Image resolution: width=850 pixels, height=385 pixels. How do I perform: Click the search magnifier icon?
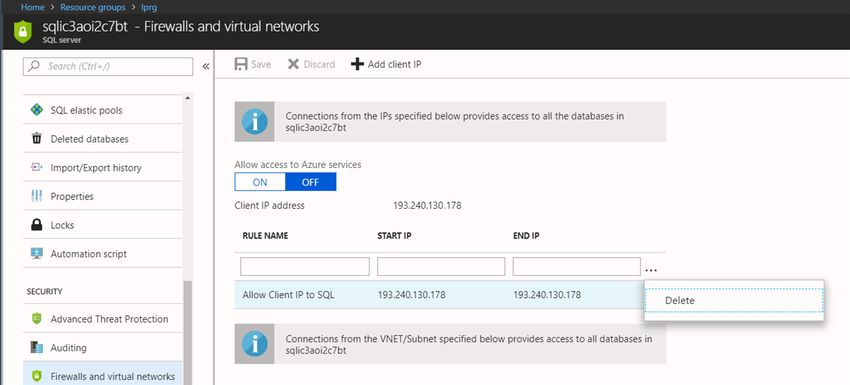point(34,66)
